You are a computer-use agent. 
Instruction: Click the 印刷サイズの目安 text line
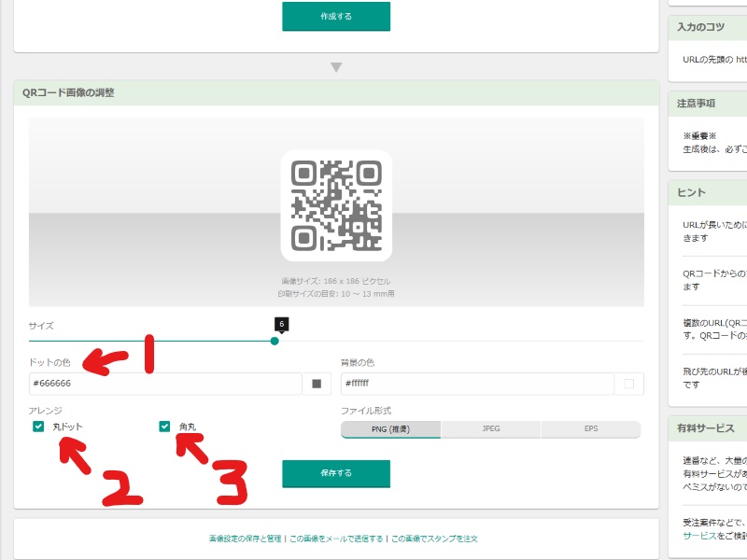point(336,294)
